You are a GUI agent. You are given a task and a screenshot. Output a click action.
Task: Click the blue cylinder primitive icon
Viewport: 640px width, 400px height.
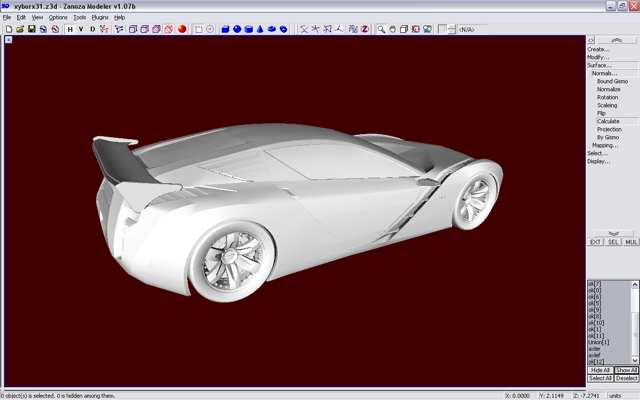[x=249, y=29]
